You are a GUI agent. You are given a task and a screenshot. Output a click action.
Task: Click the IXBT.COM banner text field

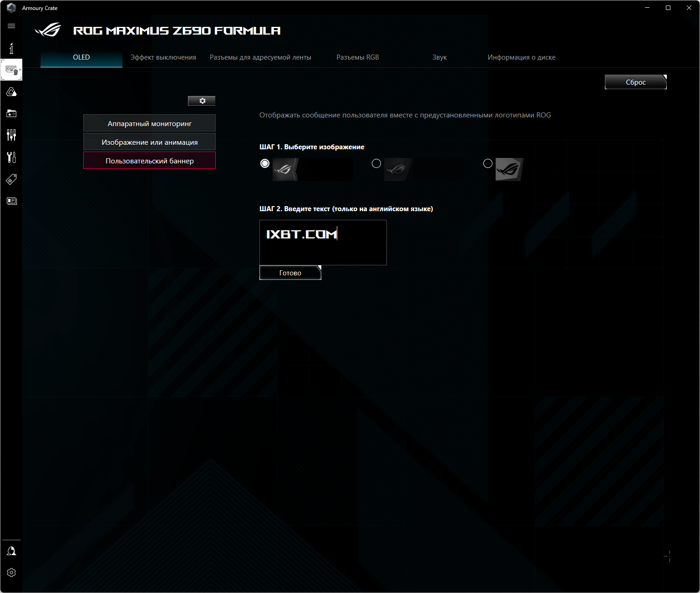323,243
